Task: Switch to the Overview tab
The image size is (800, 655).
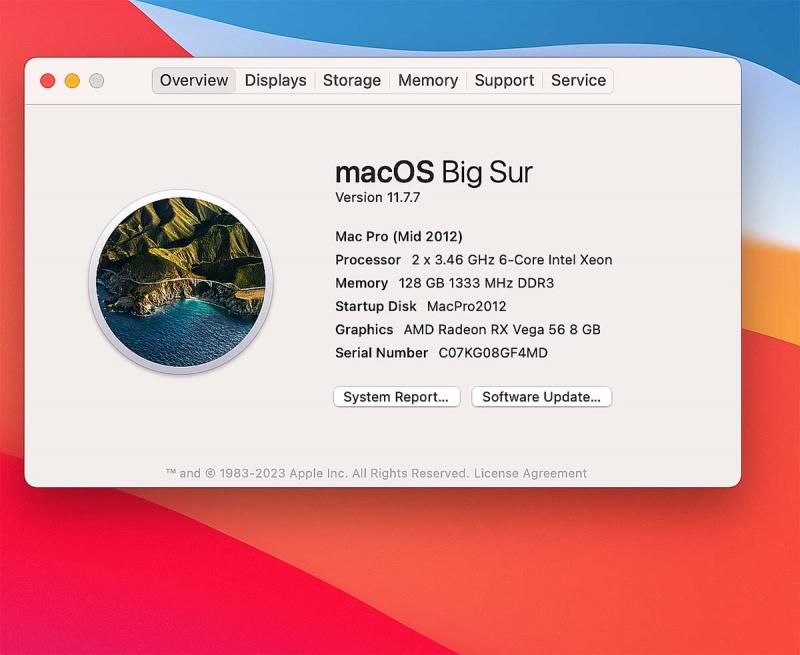Action: (x=194, y=81)
